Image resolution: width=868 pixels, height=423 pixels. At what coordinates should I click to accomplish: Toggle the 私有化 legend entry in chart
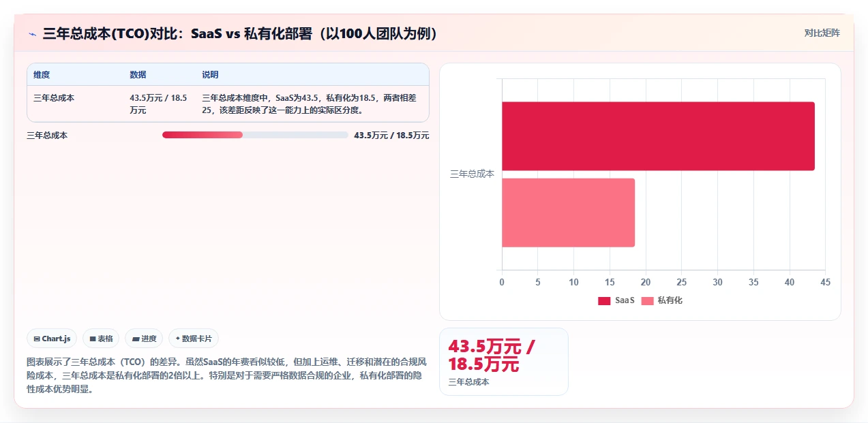click(x=661, y=300)
